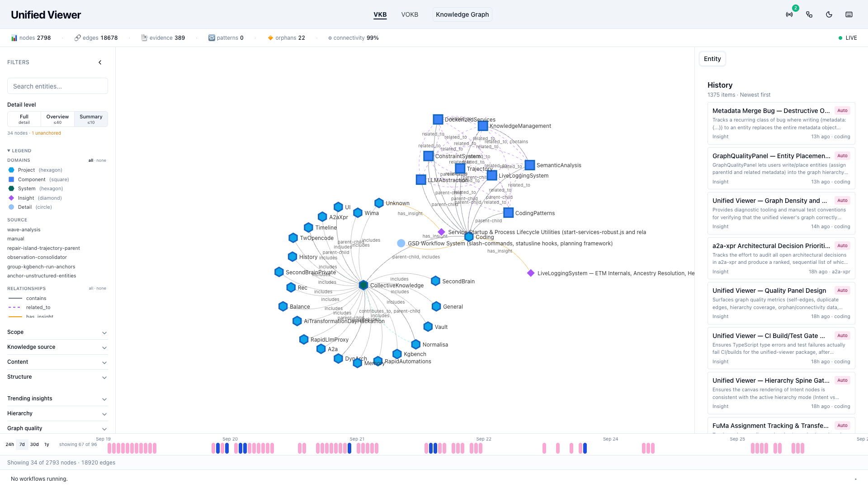Switch to the VOKB tab
868x488 pixels.
[410, 14]
